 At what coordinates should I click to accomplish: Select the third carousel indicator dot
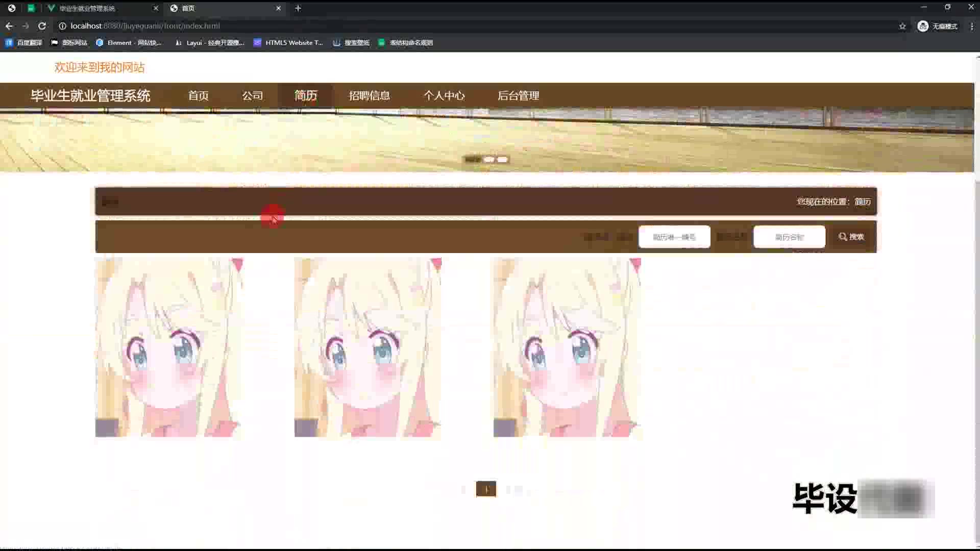click(503, 160)
